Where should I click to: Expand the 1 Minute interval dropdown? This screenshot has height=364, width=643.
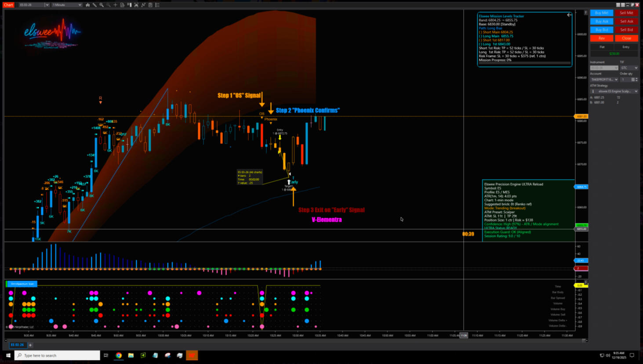67,5
